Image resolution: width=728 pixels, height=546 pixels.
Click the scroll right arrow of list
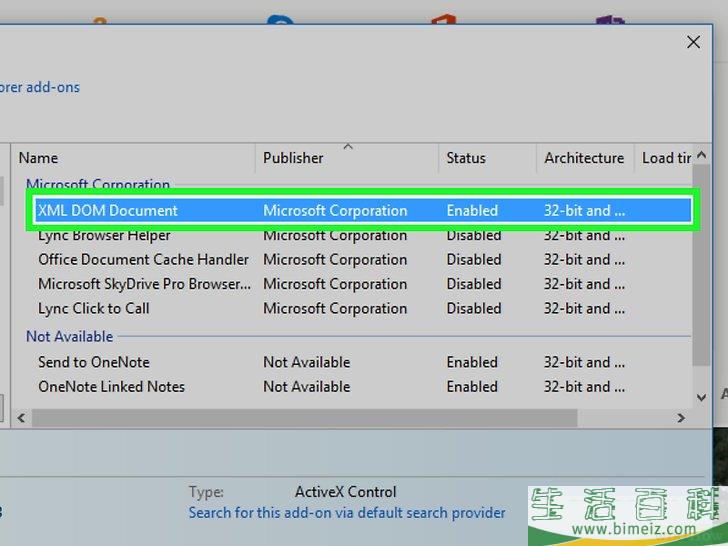(x=681, y=418)
